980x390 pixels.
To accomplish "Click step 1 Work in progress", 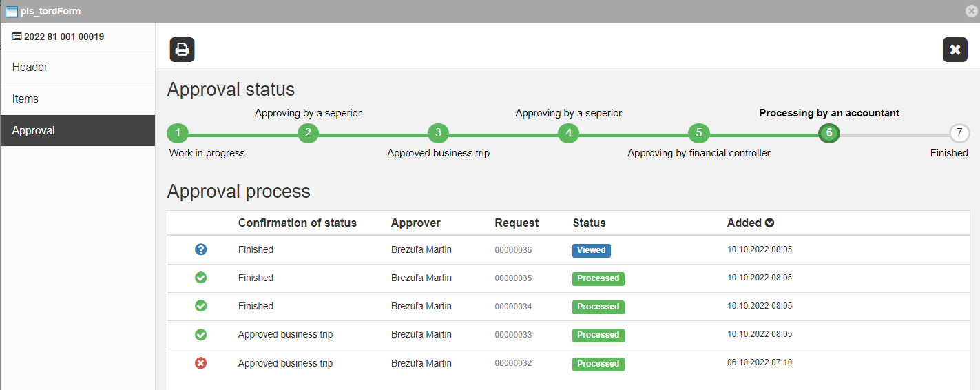I will [178, 133].
